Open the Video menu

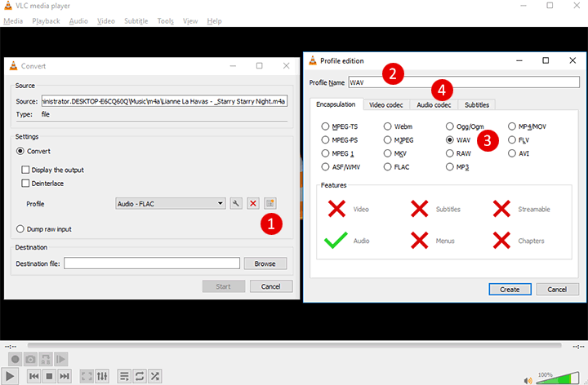click(x=105, y=21)
